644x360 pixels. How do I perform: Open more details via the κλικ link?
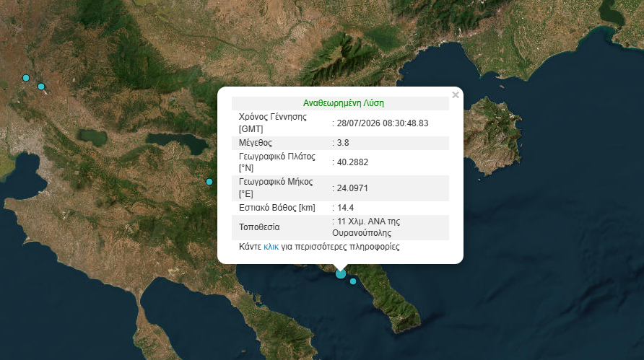tap(271, 247)
